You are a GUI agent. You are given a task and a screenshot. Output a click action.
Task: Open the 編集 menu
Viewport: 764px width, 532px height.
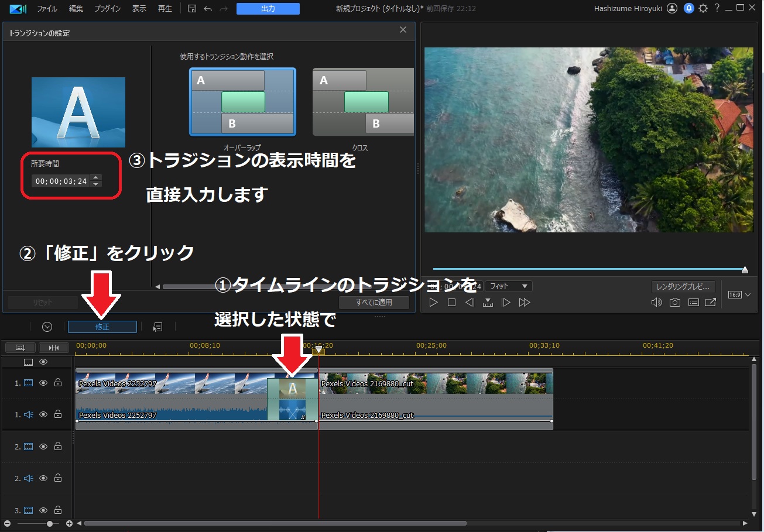(x=76, y=9)
